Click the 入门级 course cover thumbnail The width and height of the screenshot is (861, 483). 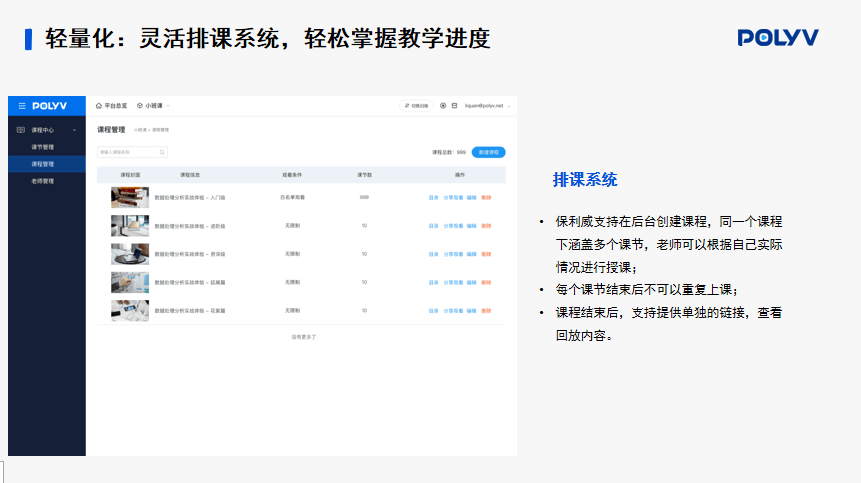tap(130, 198)
